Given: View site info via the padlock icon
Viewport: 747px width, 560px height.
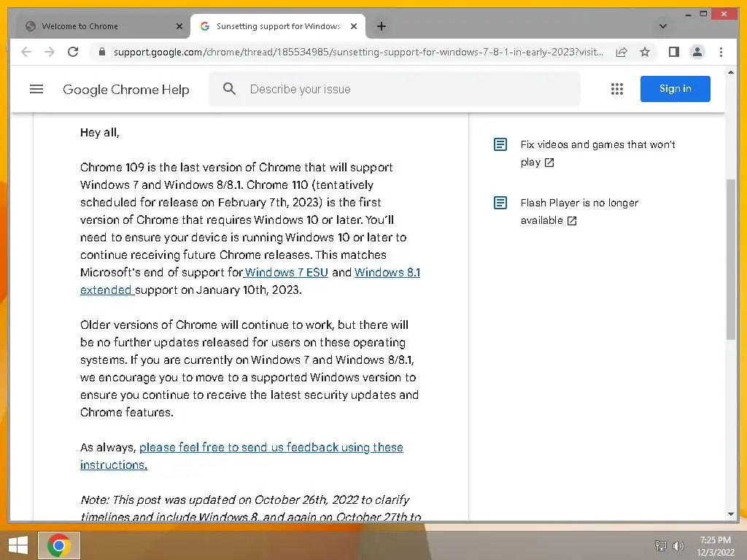Looking at the screenshot, I should [x=101, y=52].
